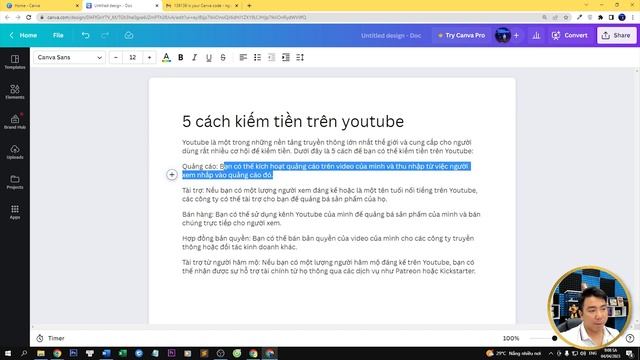Click the Untitled design - Doc title
This screenshot has width=640, height=360.
[391, 36]
